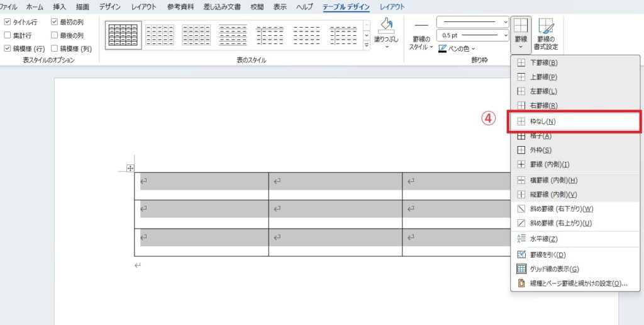Image resolution: width=644 pixels, height=325 pixels.
Task: Switch to the デザイン tab
Action: tap(109, 6)
